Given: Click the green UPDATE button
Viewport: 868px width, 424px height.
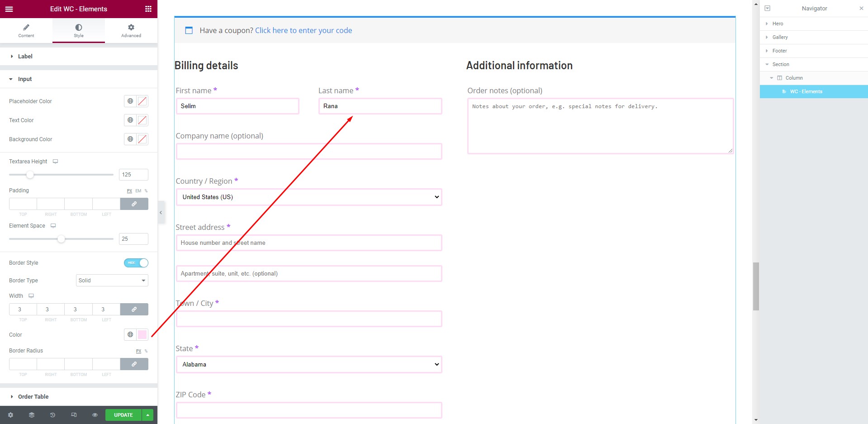Looking at the screenshot, I should [x=123, y=414].
